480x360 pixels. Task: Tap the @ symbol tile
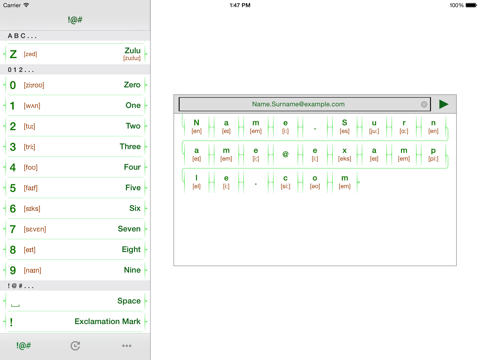coord(285,154)
